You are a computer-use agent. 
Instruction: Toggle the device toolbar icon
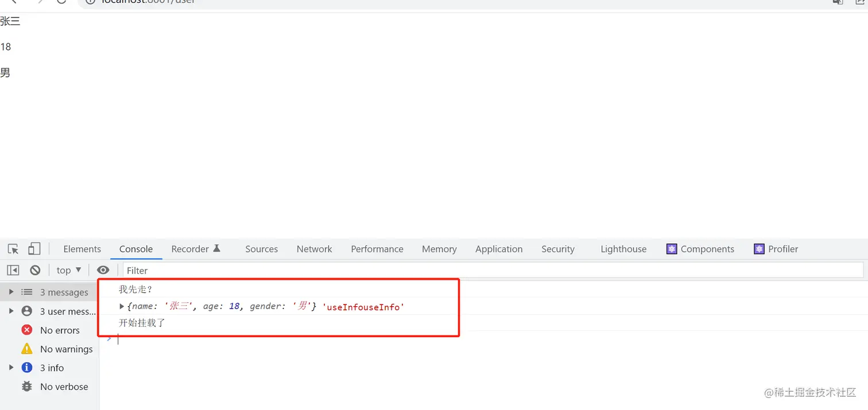[34, 249]
